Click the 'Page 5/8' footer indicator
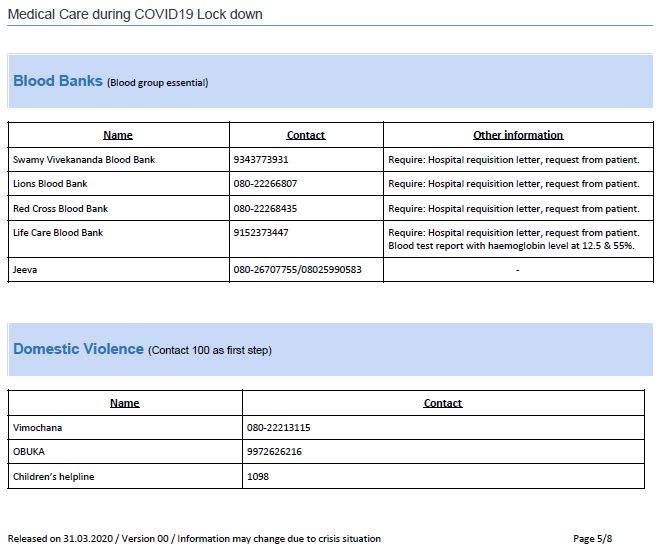This screenshot has height=554, width=661. coord(593,539)
